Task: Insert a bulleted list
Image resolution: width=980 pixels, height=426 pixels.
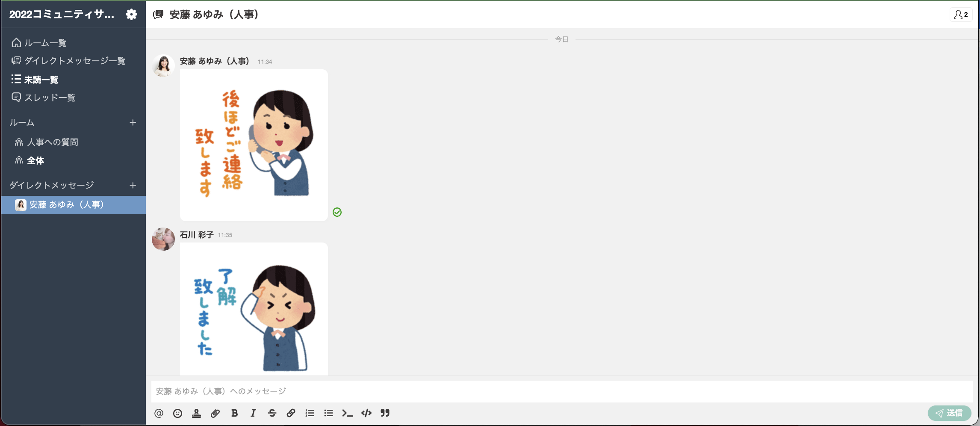Action: click(328, 413)
